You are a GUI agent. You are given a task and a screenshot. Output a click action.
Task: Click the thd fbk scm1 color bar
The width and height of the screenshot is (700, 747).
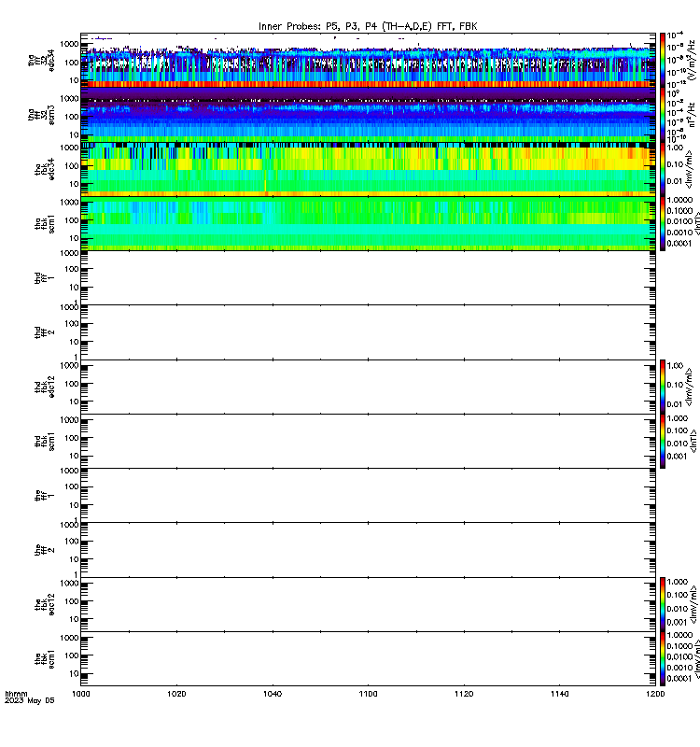click(x=663, y=441)
